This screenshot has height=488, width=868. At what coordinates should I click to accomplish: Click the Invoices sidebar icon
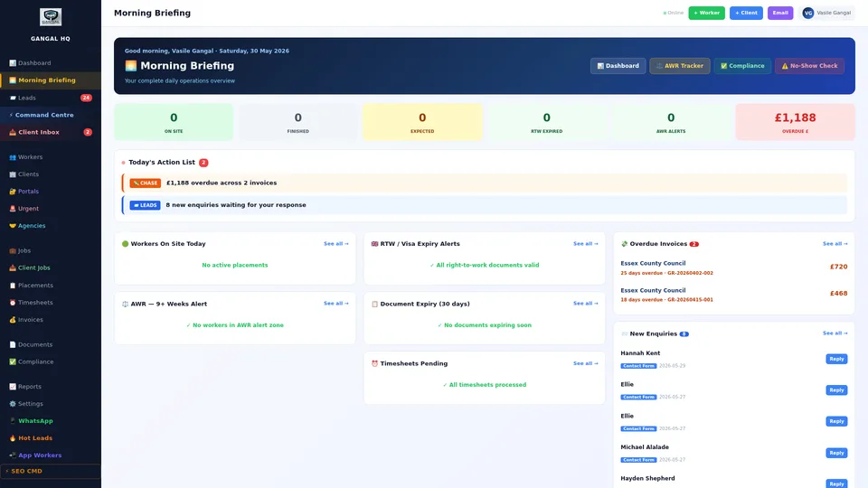point(13,320)
